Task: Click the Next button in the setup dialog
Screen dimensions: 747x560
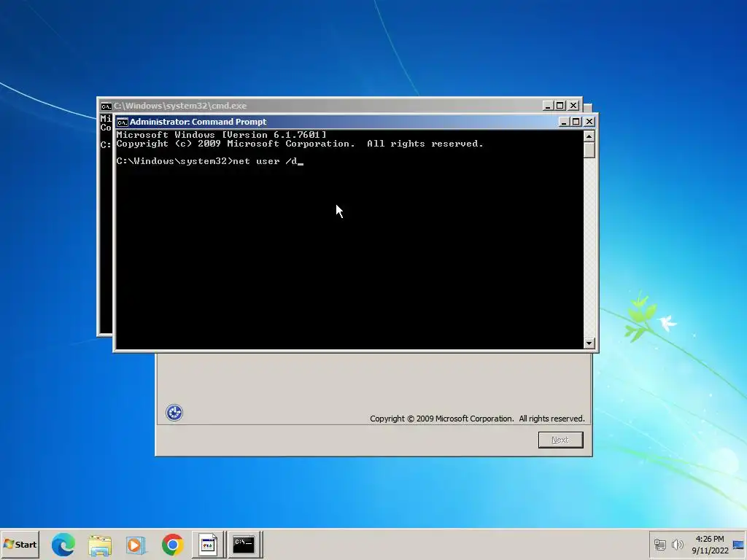Action: pyautogui.click(x=560, y=440)
